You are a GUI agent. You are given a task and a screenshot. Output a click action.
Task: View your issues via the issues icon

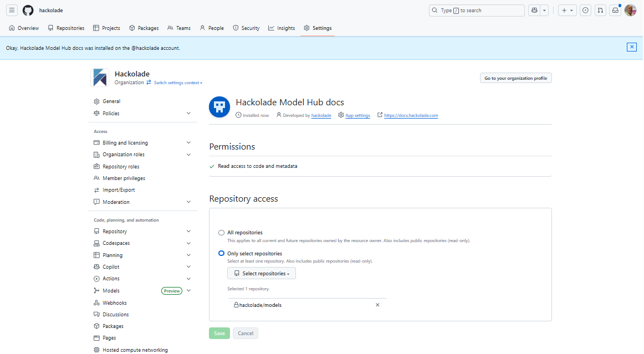[585, 10]
